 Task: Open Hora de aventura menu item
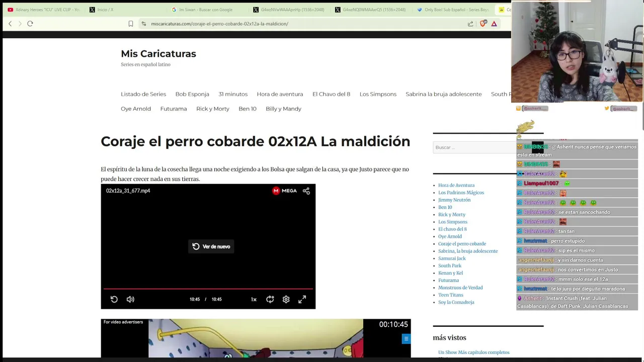tap(280, 94)
